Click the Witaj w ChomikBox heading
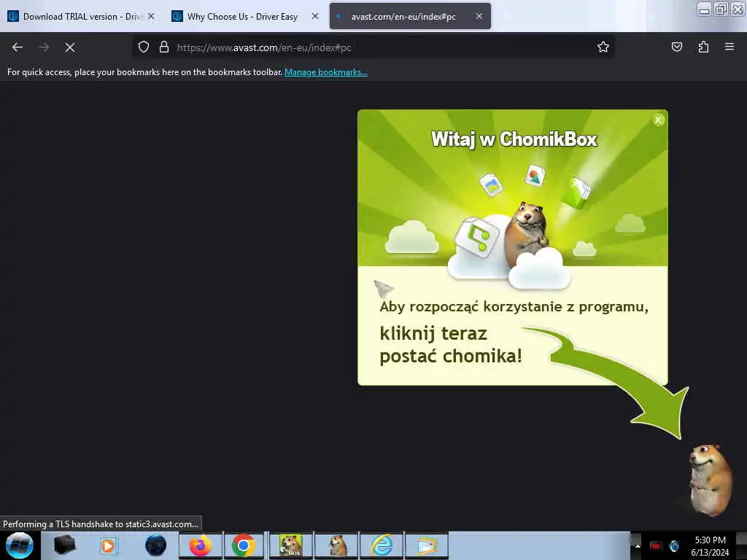The height and width of the screenshot is (560, 747). 514,139
